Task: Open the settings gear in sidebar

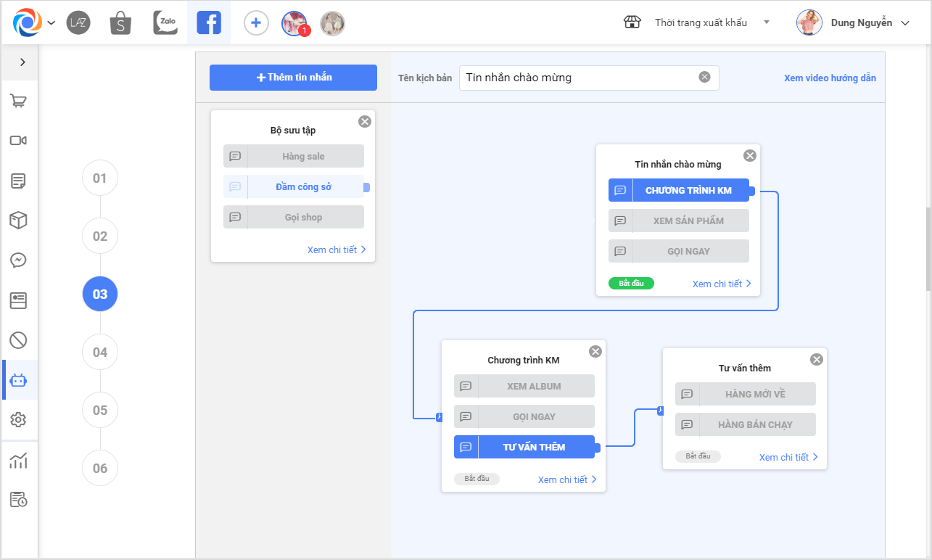Action: pyautogui.click(x=19, y=419)
